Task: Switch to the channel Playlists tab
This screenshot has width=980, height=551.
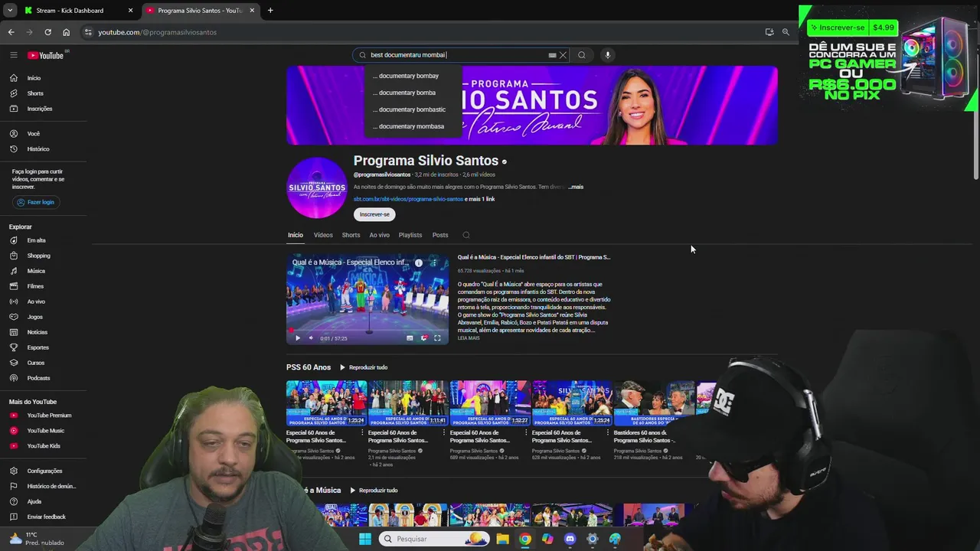Action: coord(410,235)
